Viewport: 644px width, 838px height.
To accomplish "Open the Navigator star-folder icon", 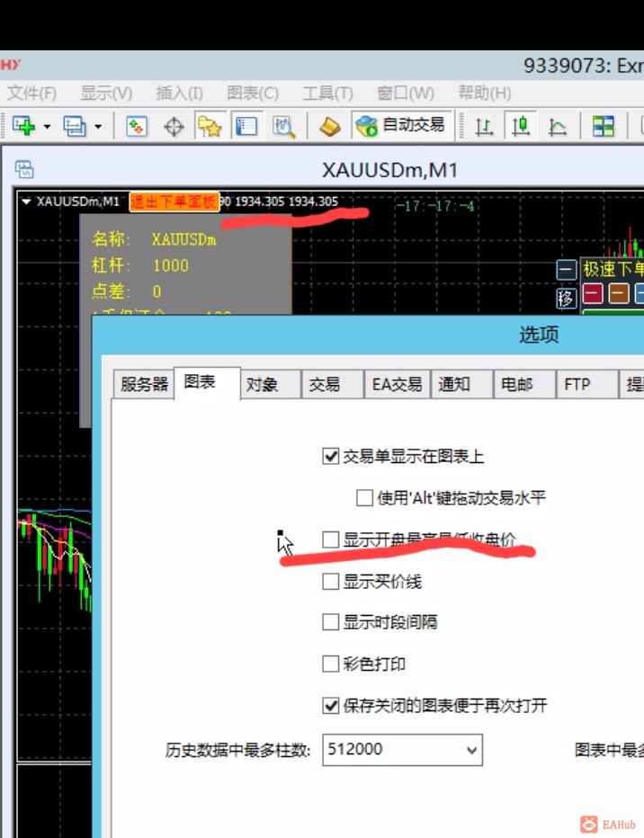I will point(210,127).
